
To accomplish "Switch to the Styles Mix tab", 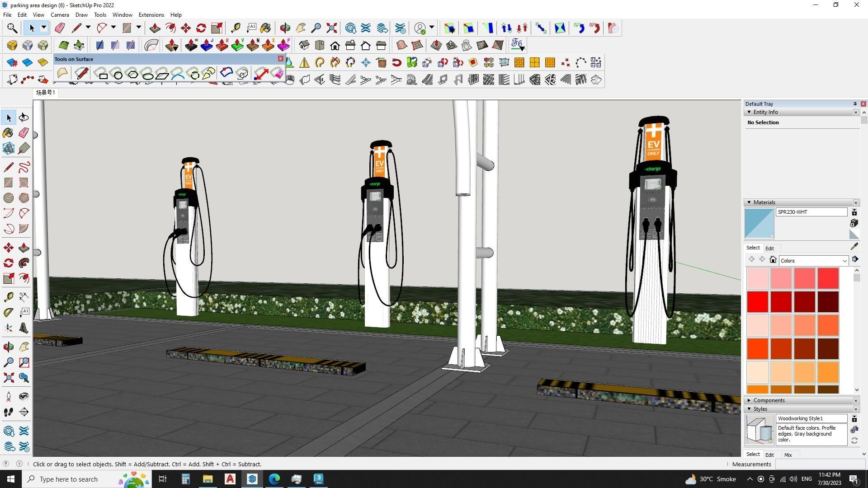I will coord(788,455).
